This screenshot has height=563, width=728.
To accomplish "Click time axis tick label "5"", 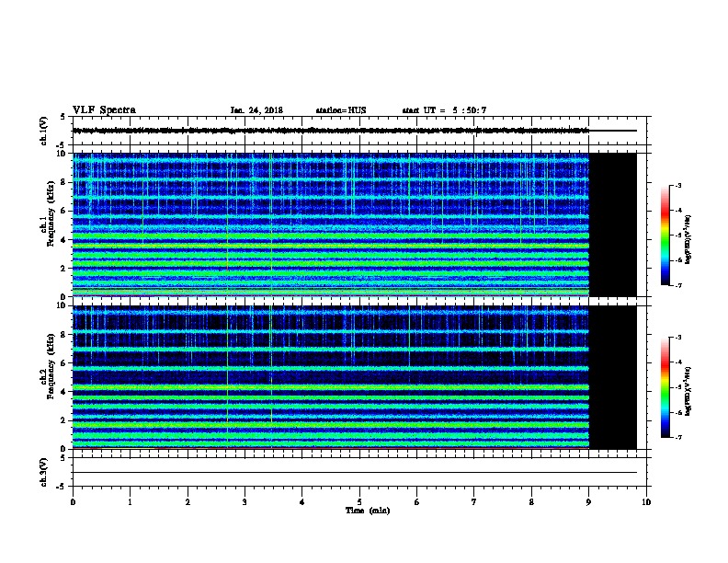I will click(359, 502).
